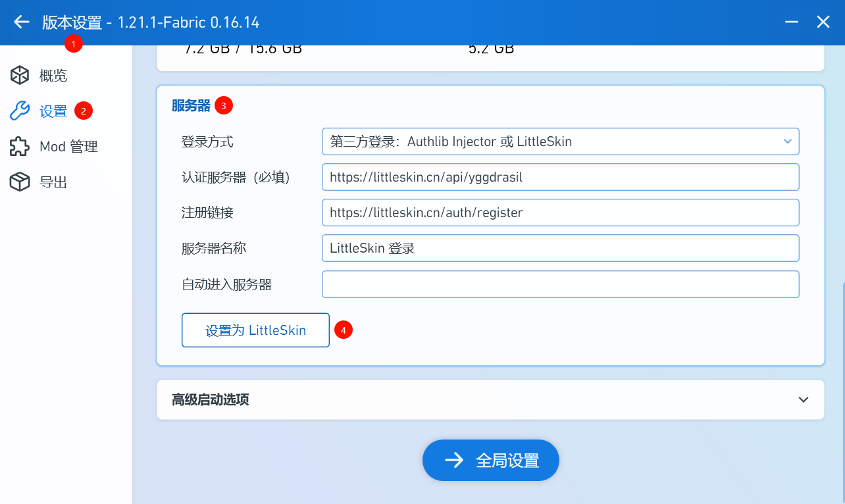This screenshot has height=504, width=845.
Task: Go to 全局设置 via the blue button
Action: coord(491,461)
